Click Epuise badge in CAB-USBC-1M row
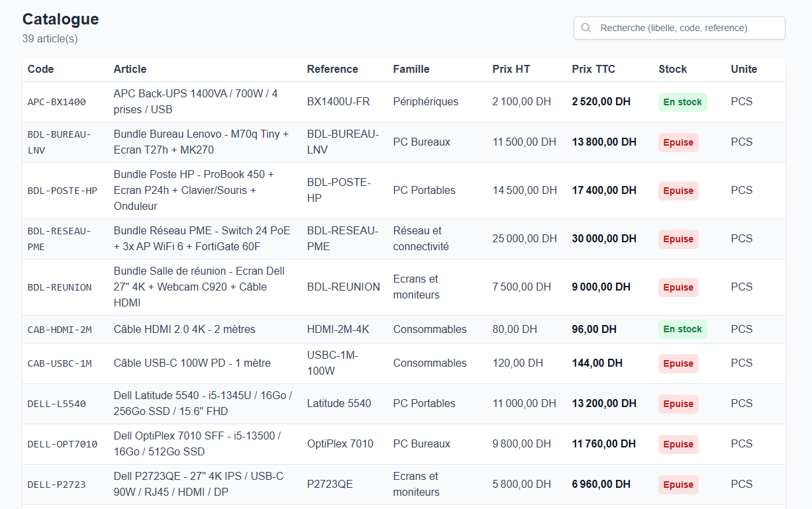 click(678, 363)
